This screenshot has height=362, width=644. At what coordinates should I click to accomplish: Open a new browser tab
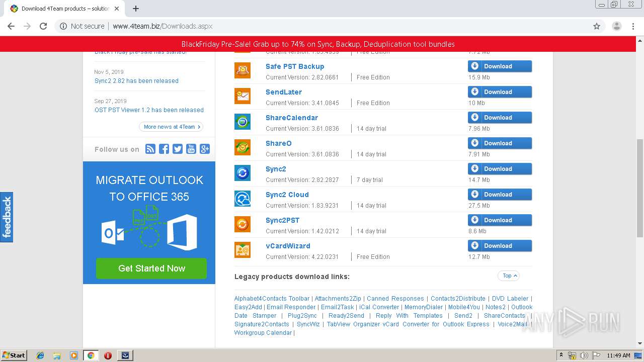click(x=136, y=9)
